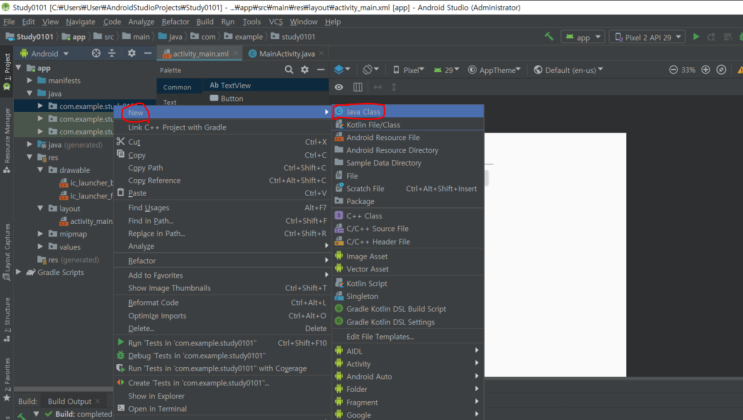Select activity_main file in layout folder

pos(86,221)
